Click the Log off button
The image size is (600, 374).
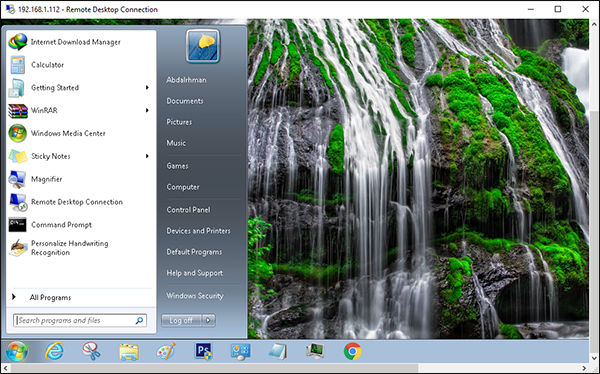click(x=181, y=320)
